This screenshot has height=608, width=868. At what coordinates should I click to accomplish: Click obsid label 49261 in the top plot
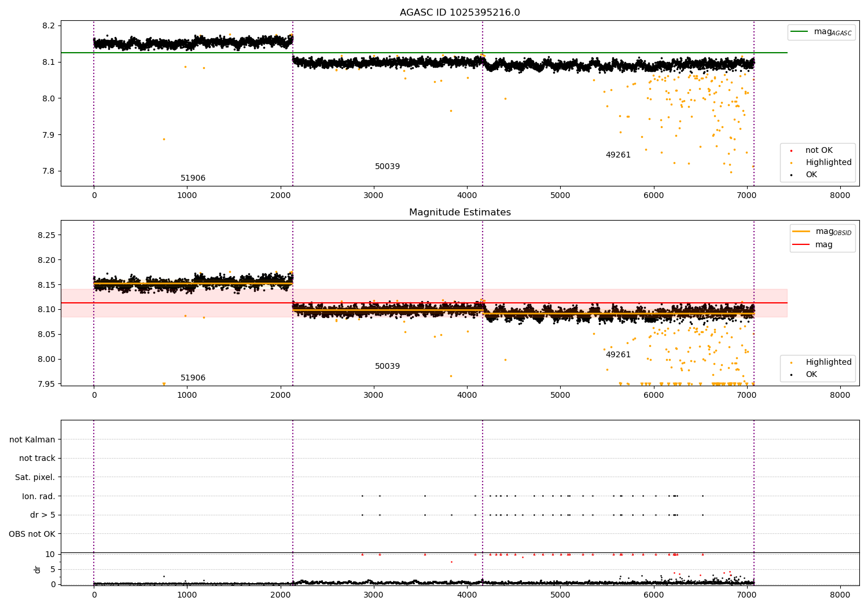[x=618, y=155]
